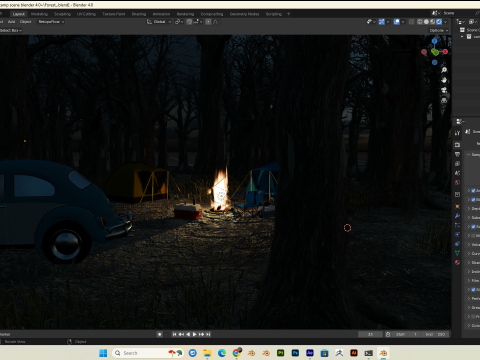Open the RetopoFlow dropdown menu
480x360 pixels.
(51, 22)
